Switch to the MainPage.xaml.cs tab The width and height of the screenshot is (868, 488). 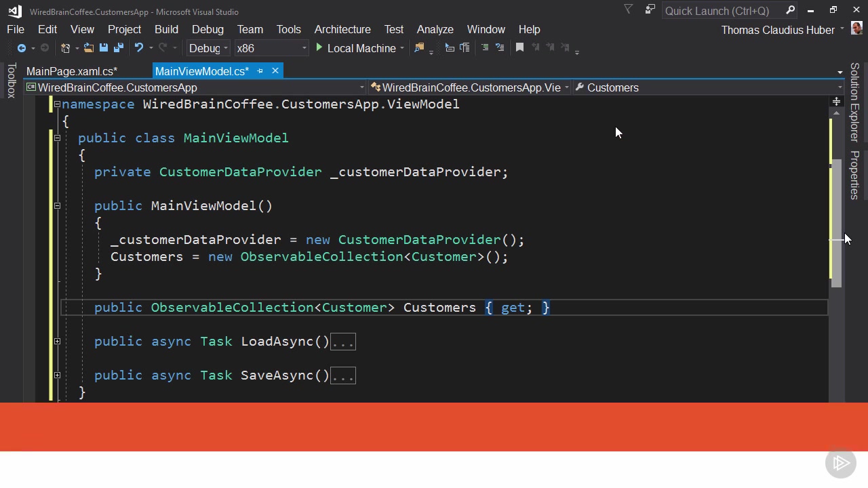[x=72, y=71]
